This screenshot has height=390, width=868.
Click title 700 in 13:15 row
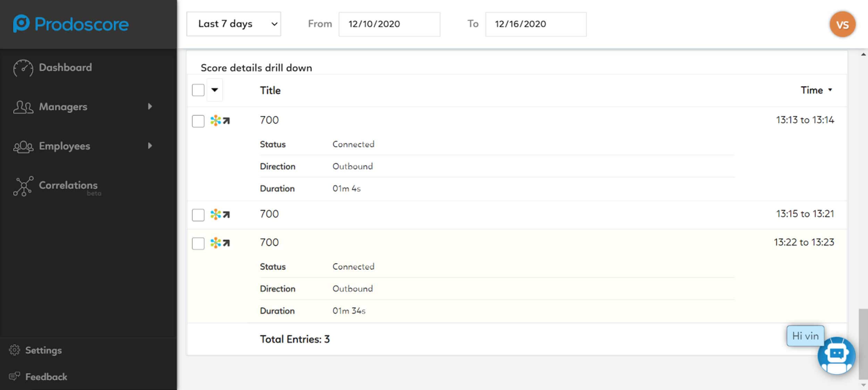269,214
